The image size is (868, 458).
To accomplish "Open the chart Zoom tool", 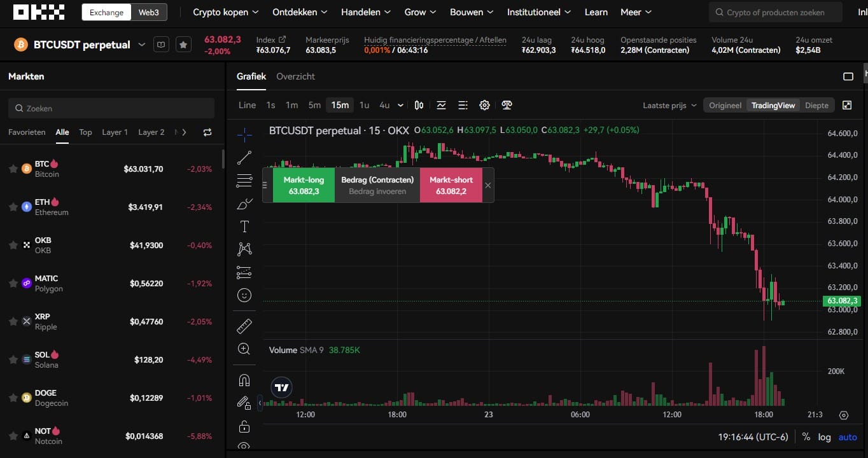I will [x=244, y=349].
